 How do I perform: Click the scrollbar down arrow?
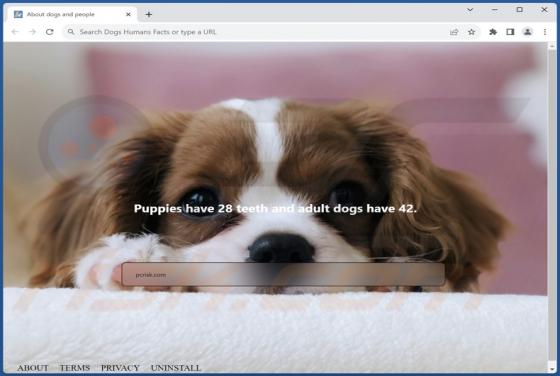[552, 368]
